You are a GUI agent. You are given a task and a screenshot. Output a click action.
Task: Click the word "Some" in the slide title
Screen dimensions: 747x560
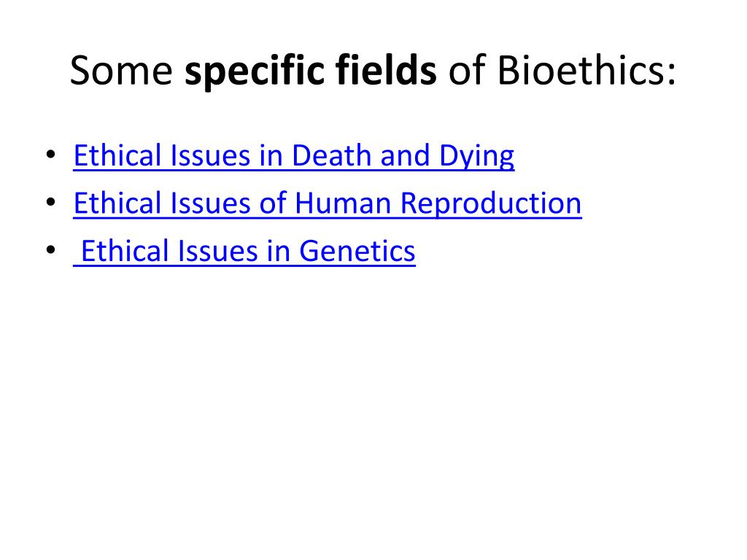120,72
